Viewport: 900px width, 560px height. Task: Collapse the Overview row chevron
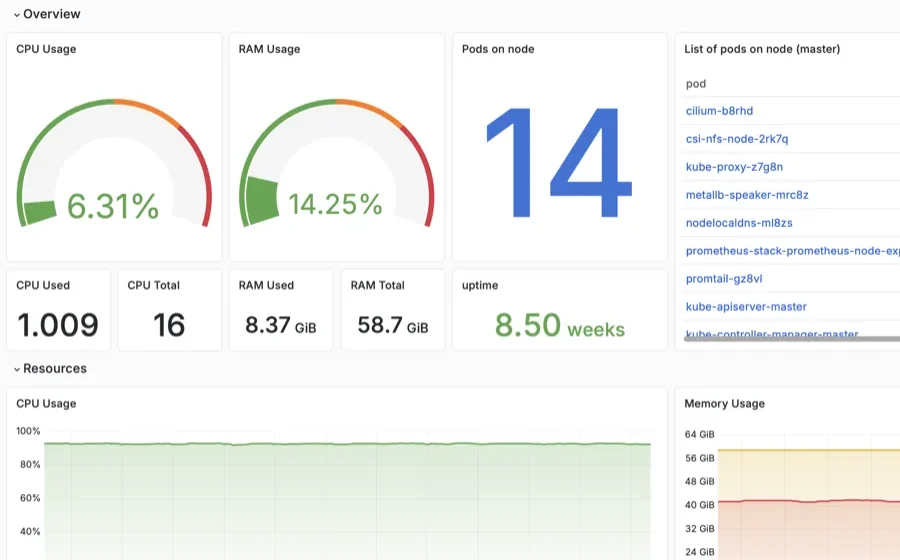click(17, 15)
